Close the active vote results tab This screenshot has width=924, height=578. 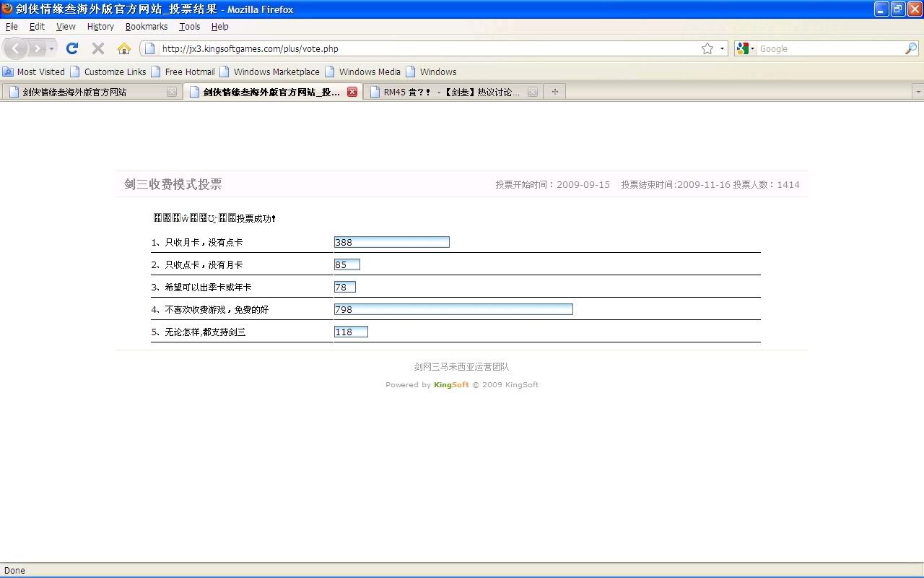[352, 92]
